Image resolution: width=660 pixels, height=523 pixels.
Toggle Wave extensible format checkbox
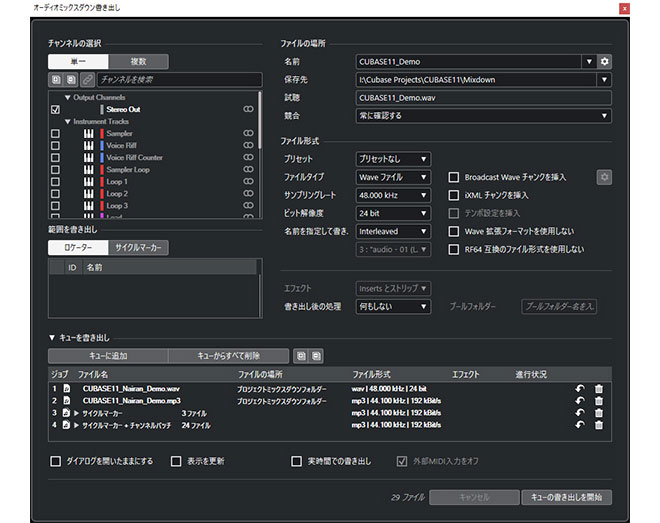coord(454,231)
